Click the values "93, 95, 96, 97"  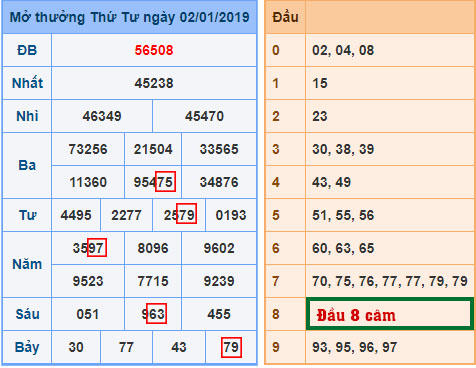point(355,348)
